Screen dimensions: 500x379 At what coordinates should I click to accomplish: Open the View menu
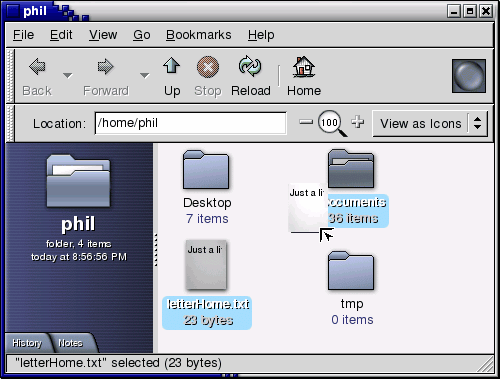click(x=103, y=35)
